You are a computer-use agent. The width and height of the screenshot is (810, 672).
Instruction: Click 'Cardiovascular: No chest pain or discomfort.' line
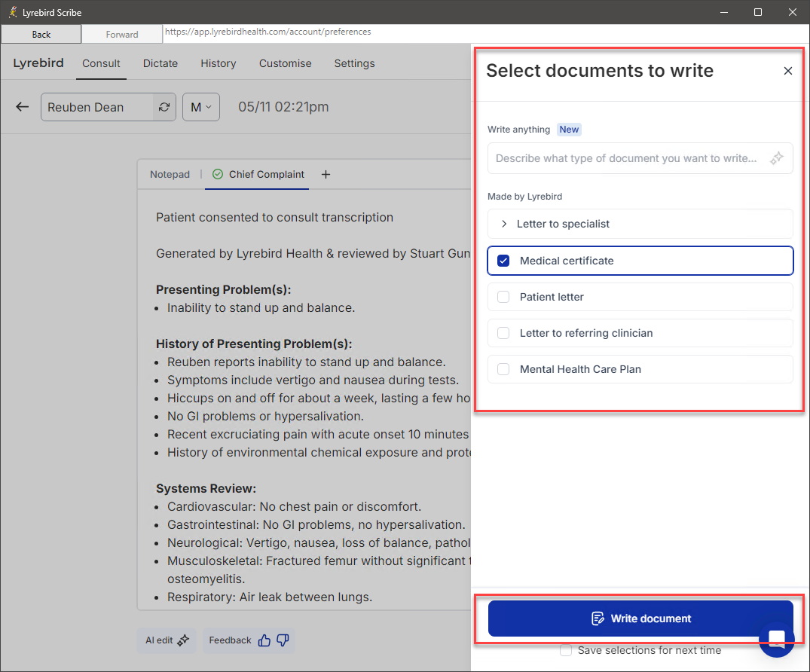coord(294,507)
